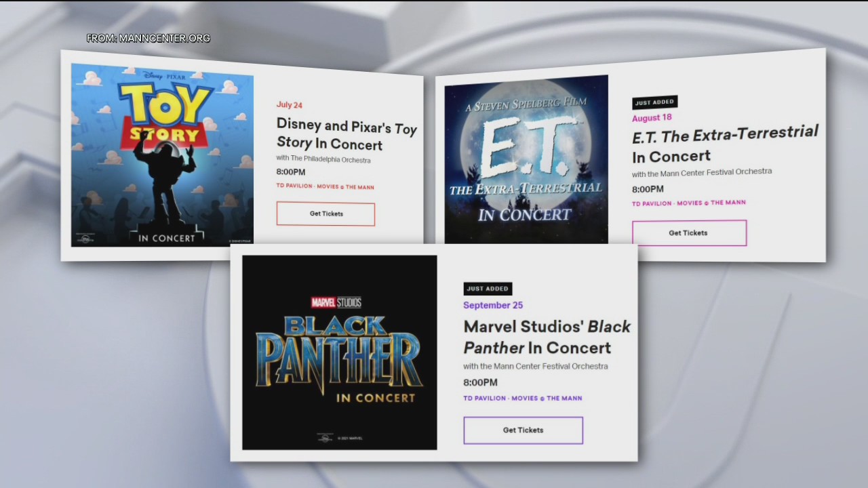Click TD Pavilion Movies @ The Mann under E.T.

[688, 203]
